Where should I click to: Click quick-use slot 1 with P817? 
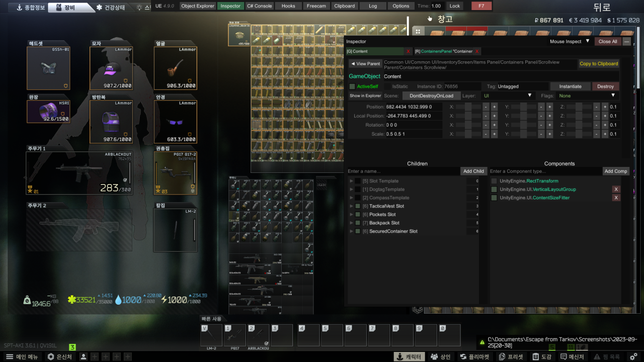[234, 335]
